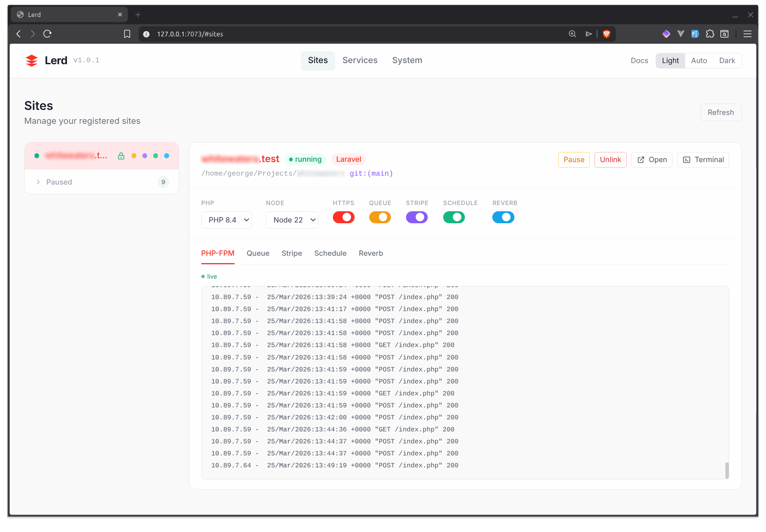Screen dimensions: 766x532
Task: Switch to the Services section
Action: (360, 60)
